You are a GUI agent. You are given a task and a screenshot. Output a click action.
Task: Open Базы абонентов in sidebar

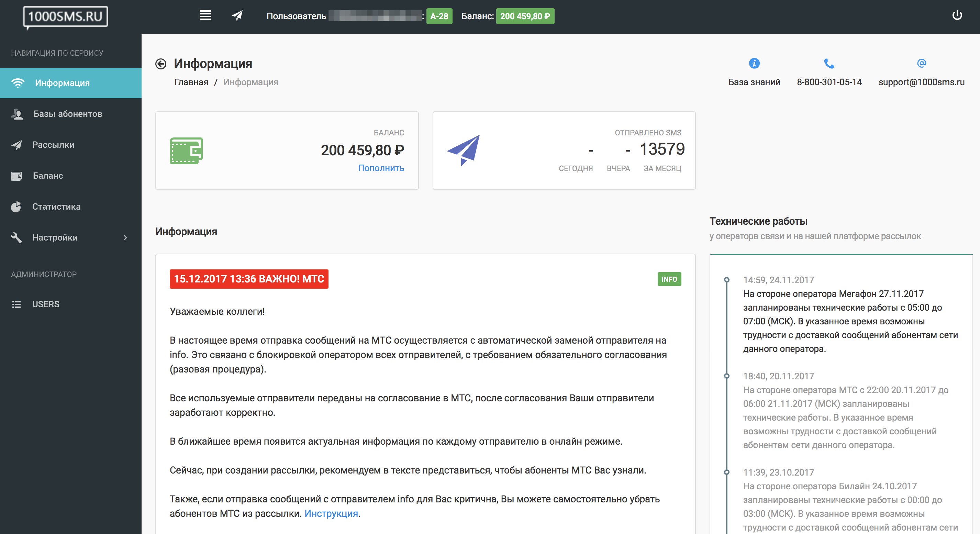coord(68,114)
